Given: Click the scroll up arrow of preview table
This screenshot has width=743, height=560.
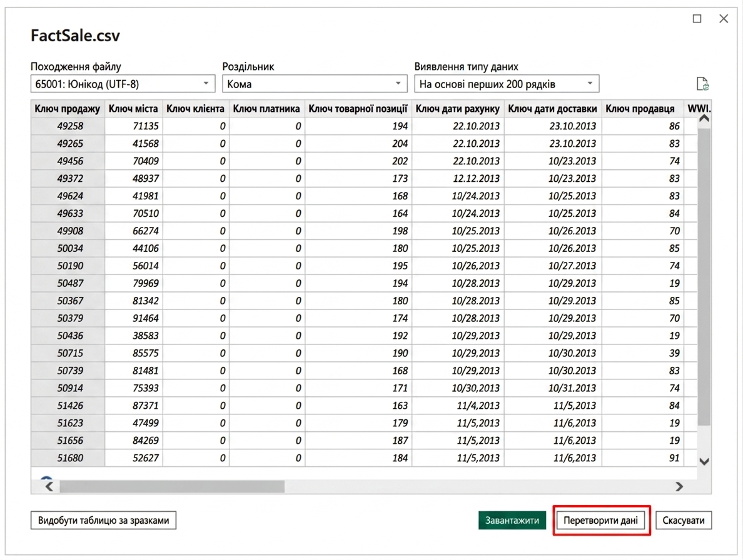Looking at the screenshot, I should tap(704, 119).
